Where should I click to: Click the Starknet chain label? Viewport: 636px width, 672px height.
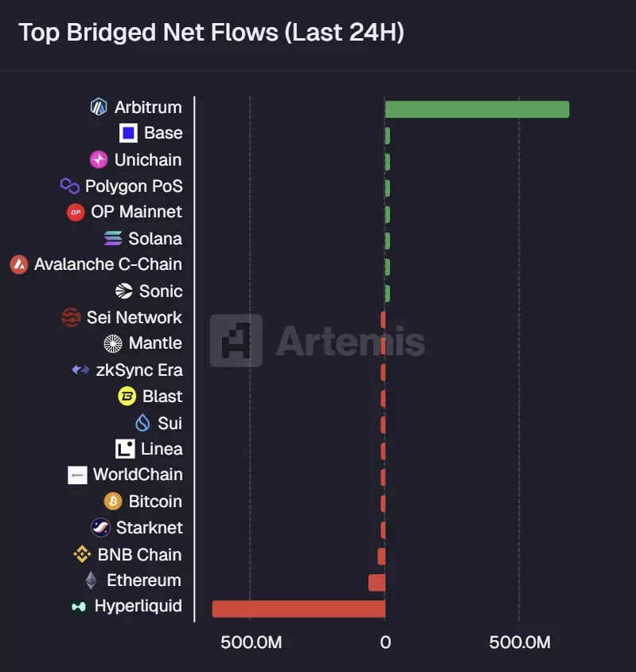pos(149,528)
